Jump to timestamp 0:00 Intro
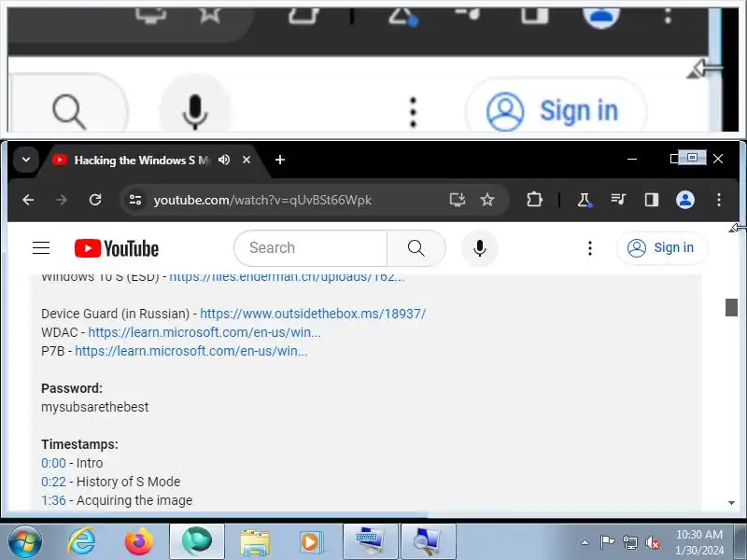 point(53,463)
